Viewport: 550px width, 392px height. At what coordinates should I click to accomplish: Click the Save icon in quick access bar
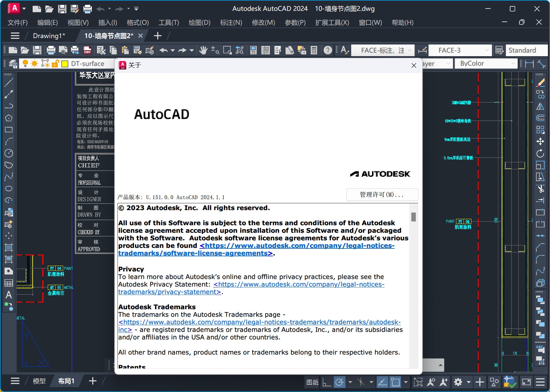point(62,9)
